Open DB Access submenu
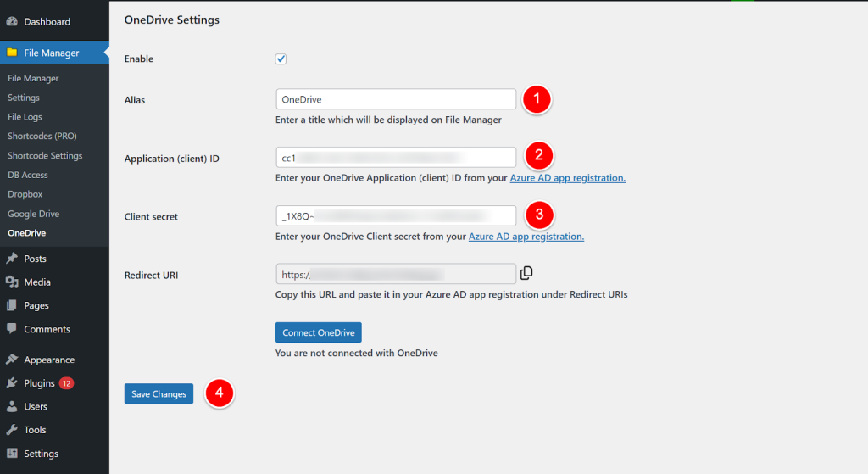 28,175
